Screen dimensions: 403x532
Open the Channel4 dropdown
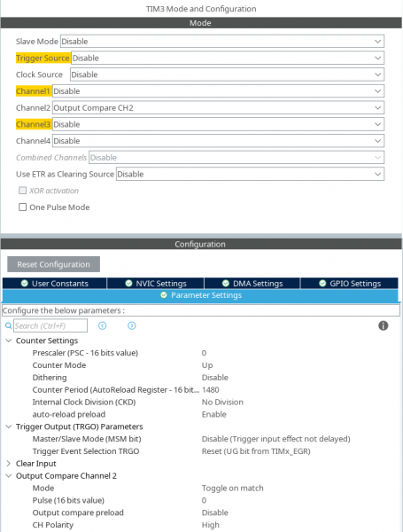tap(218, 141)
